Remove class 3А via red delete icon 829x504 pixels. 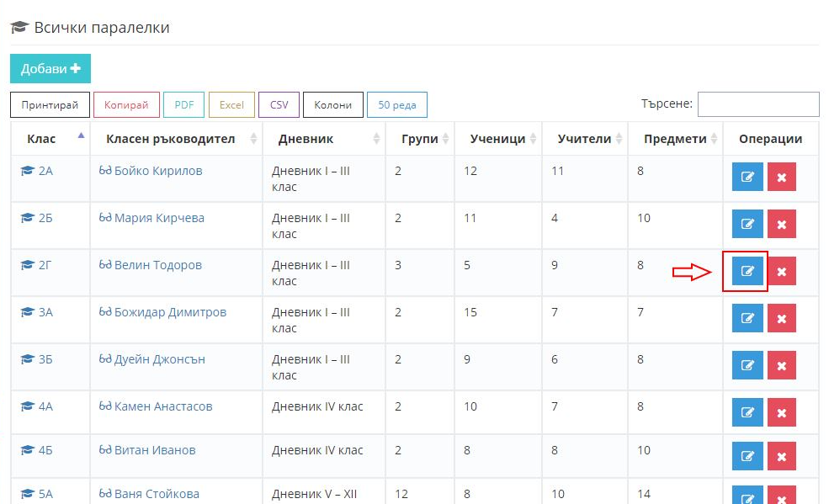781,319
